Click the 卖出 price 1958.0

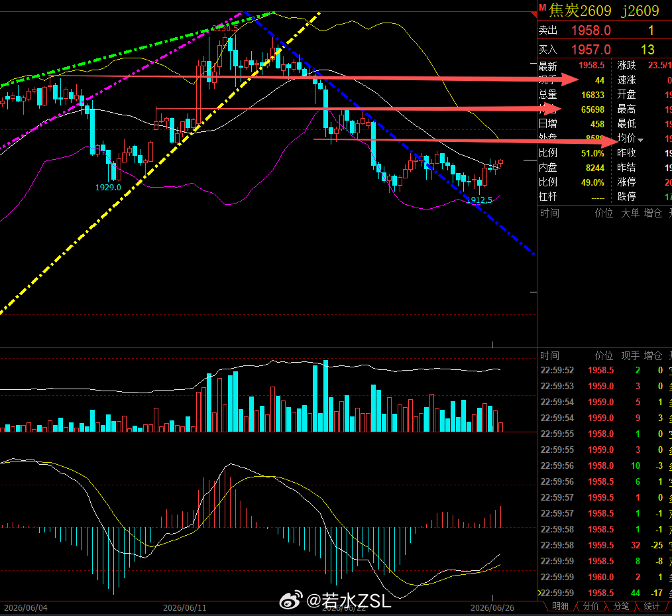[591, 31]
